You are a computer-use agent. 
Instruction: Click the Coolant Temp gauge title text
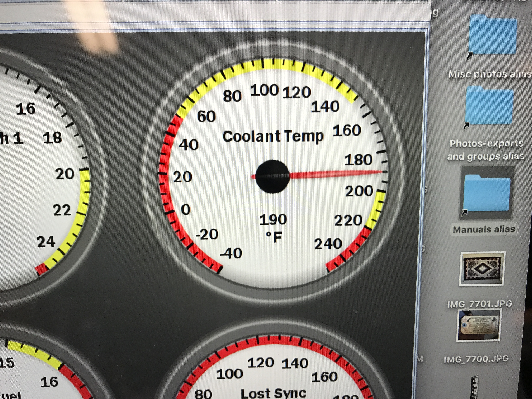pyautogui.click(x=272, y=137)
